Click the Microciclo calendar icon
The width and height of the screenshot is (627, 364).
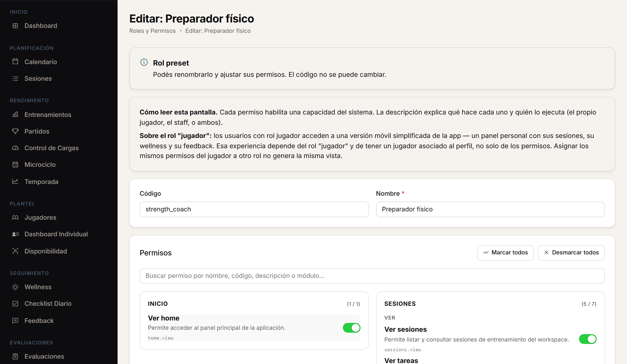coord(15,164)
